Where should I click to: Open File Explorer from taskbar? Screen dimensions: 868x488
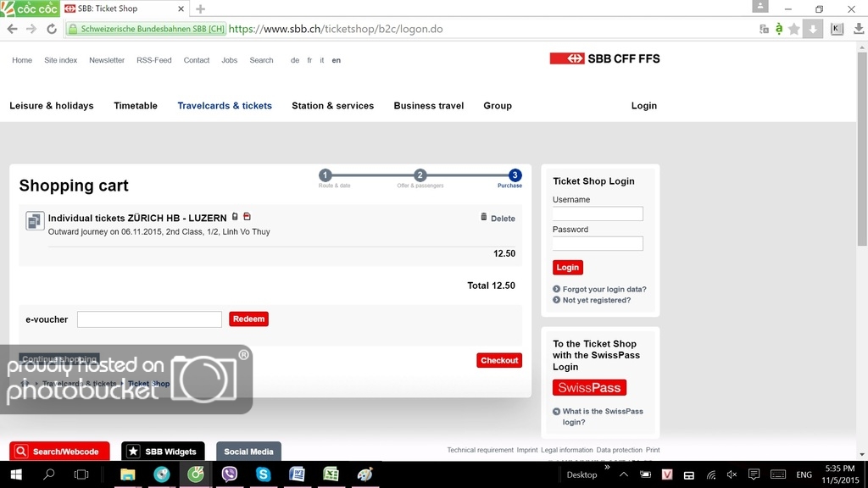click(x=128, y=474)
